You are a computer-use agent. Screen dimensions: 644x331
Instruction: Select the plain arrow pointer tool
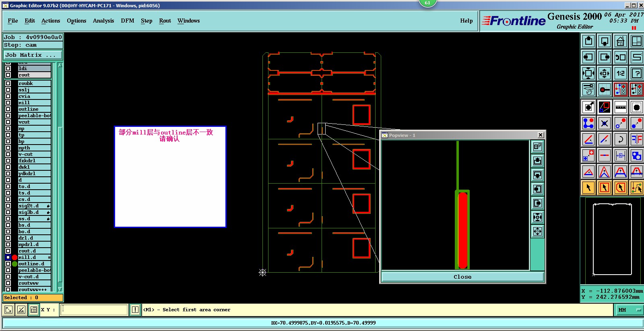[x=588, y=188]
